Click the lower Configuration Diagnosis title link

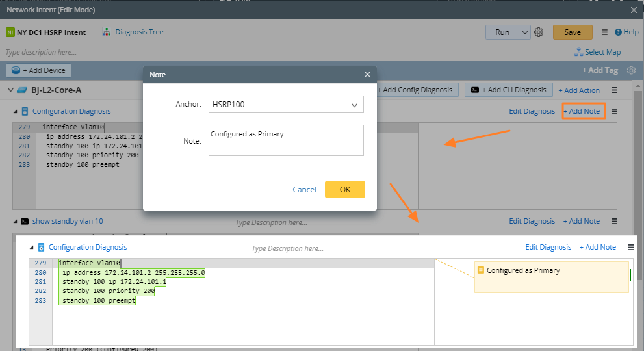click(88, 247)
